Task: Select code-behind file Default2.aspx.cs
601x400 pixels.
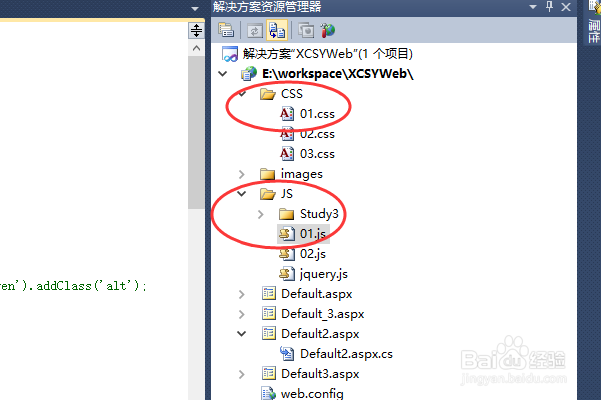Action: [346, 354]
